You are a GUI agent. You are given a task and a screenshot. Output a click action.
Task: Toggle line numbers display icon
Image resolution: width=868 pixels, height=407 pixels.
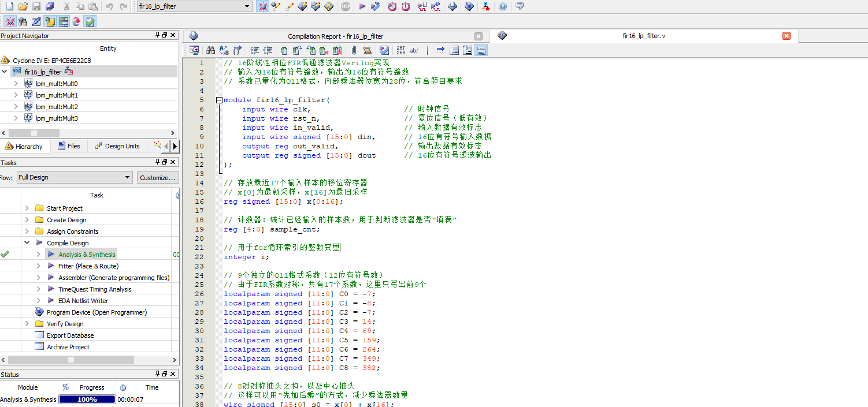(x=401, y=50)
